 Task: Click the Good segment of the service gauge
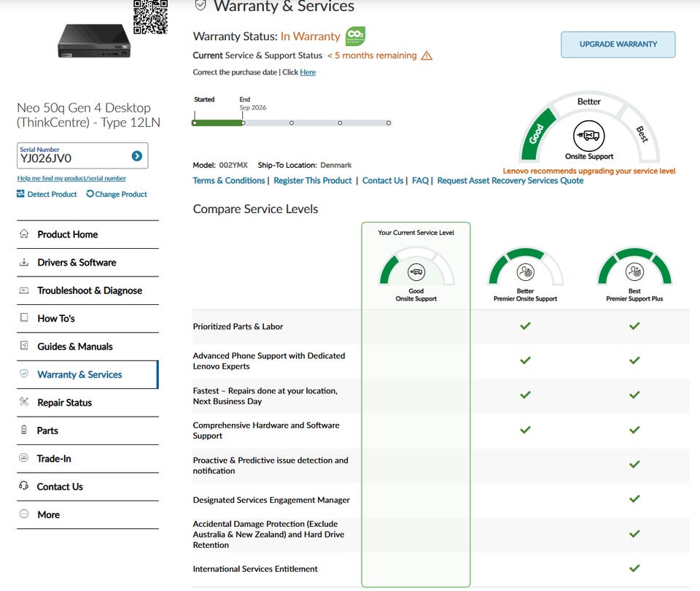pyautogui.click(x=537, y=134)
